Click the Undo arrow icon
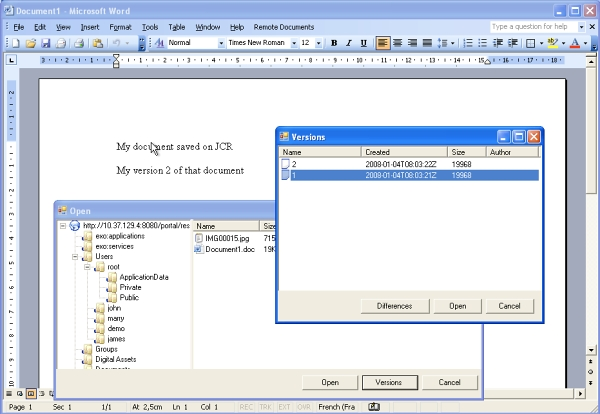Viewport: 600px width, 414px height. tap(116, 43)
